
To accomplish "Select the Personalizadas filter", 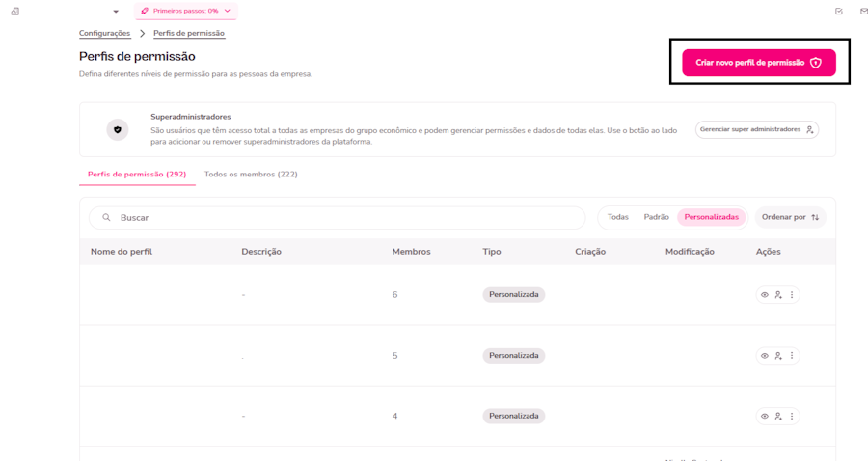I will click(x=712, y=217).
